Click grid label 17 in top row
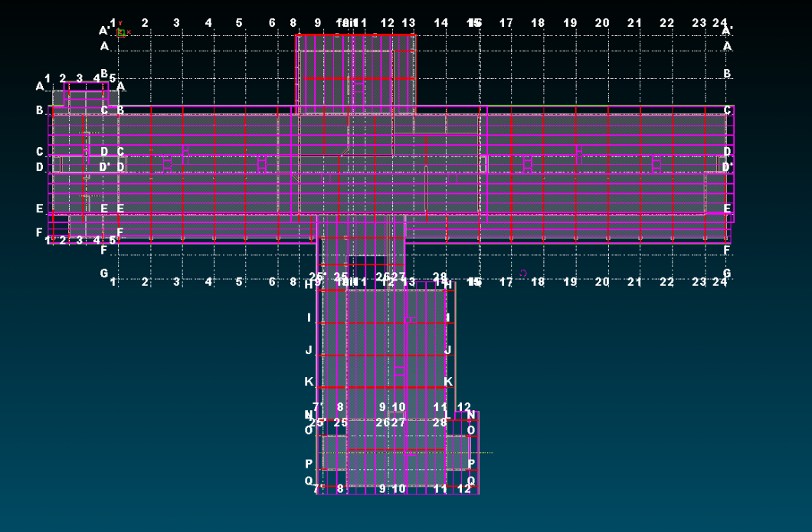Screen dimensions: 812x532 point(506,23)
